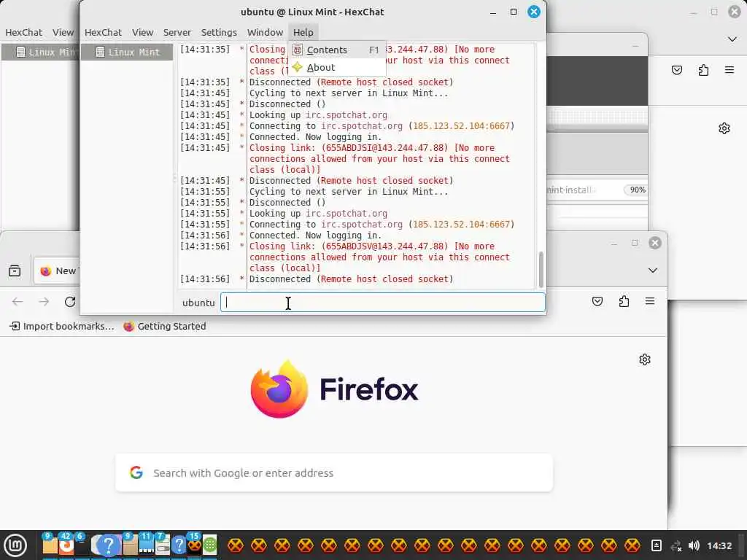Viewport: 747px width, 560px height.
Task: Open the Server menu in HexChat
Action: point(177,32)
